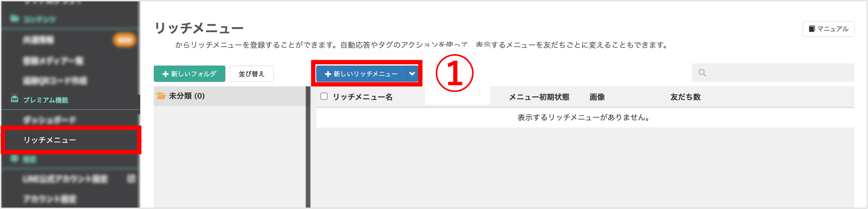
Task: Click the plus icon on 新しいフォルダ
Action: click(165, 74)
